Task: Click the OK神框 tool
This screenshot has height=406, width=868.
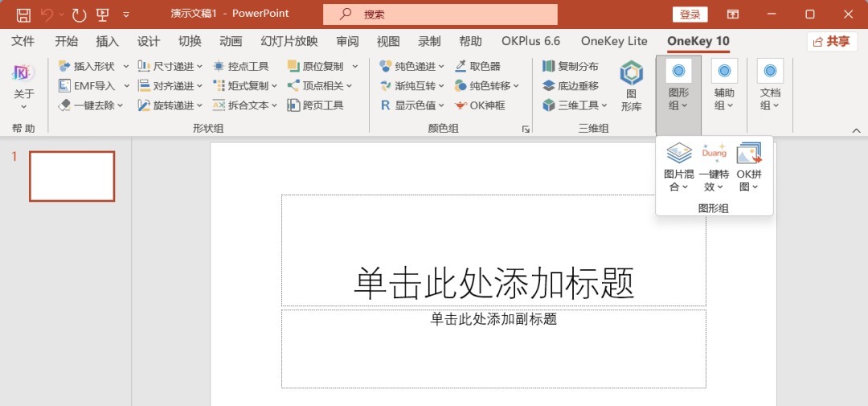Action: [x=479, y=105]
